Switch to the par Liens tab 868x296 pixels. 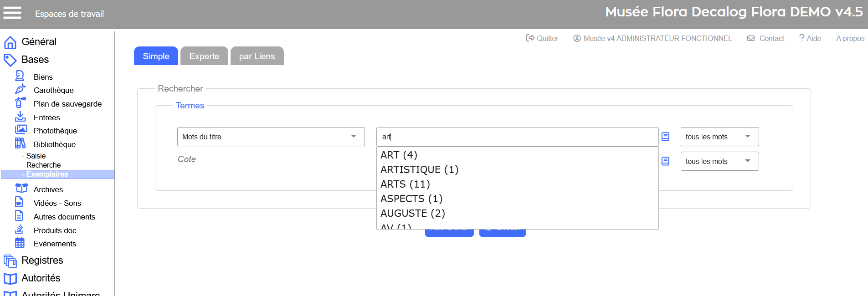[x=257, y=56]
